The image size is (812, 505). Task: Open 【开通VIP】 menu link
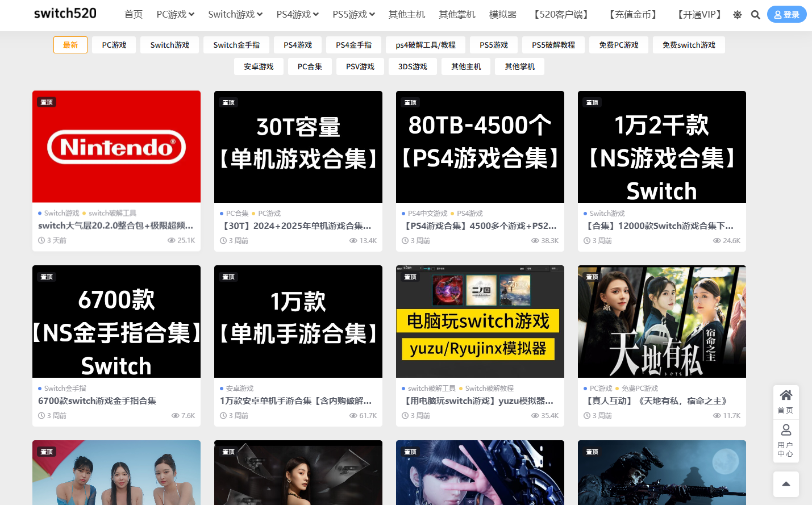click(699, 14)
